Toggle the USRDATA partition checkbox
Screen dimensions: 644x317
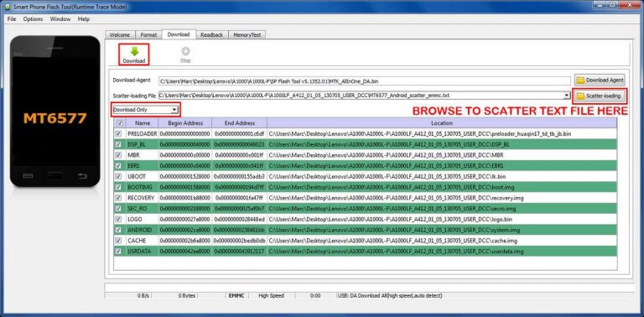(x=119, y=251)
